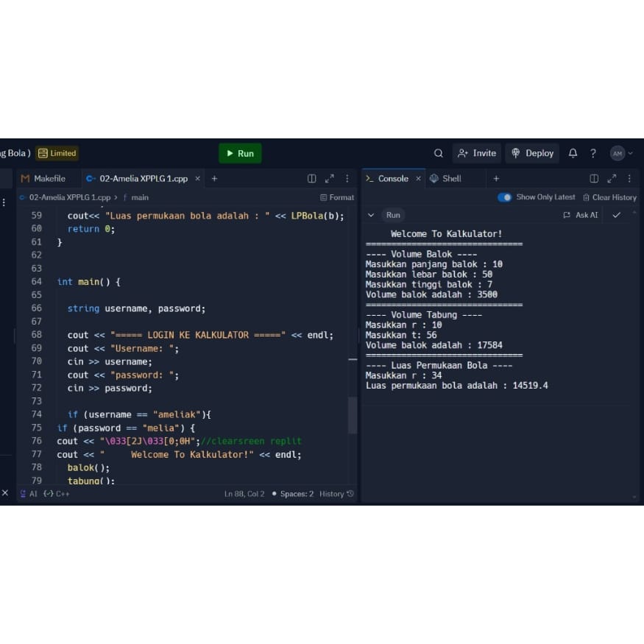Invite collaborators with the Invite button
644x644 pixels.
[477, 153]
